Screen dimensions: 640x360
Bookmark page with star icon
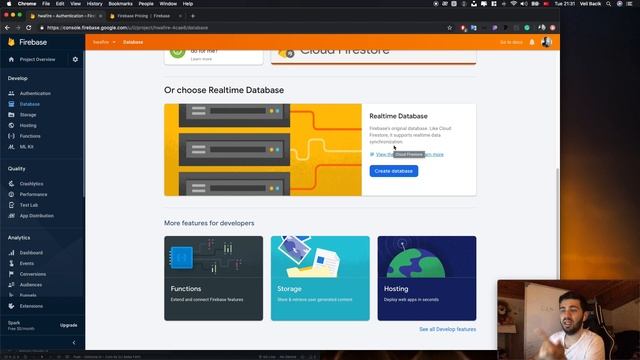[450, 28]
